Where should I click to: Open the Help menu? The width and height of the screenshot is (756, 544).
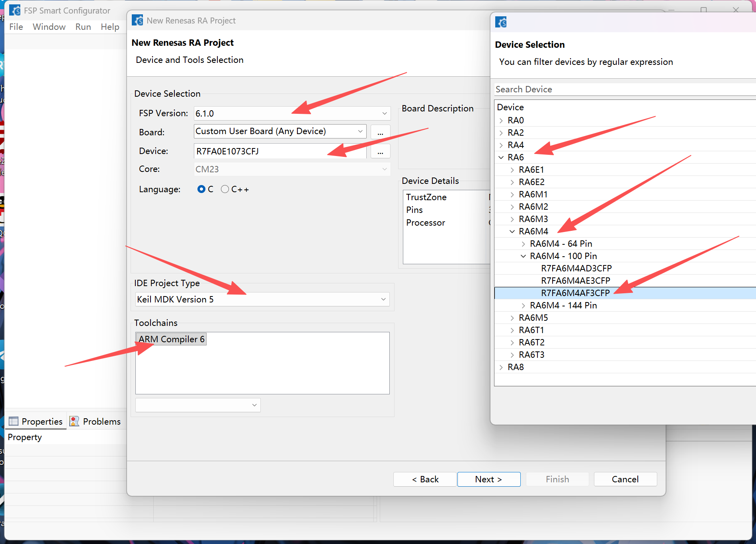tap(110, 27)
